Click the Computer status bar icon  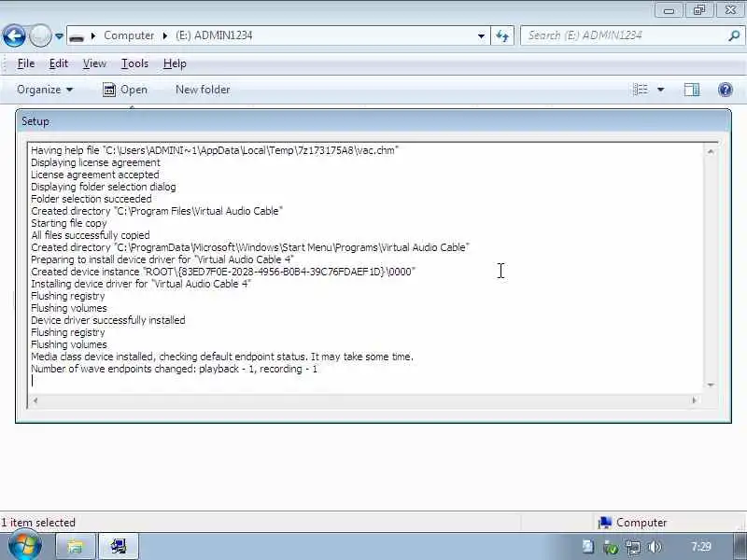click(604, 523)
